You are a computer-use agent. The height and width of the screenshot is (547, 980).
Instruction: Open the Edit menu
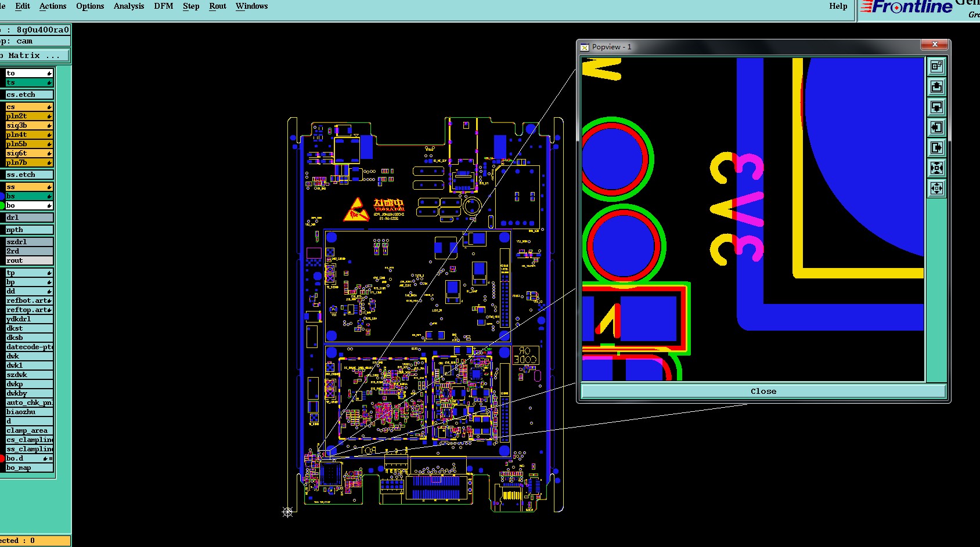(23, 6)
